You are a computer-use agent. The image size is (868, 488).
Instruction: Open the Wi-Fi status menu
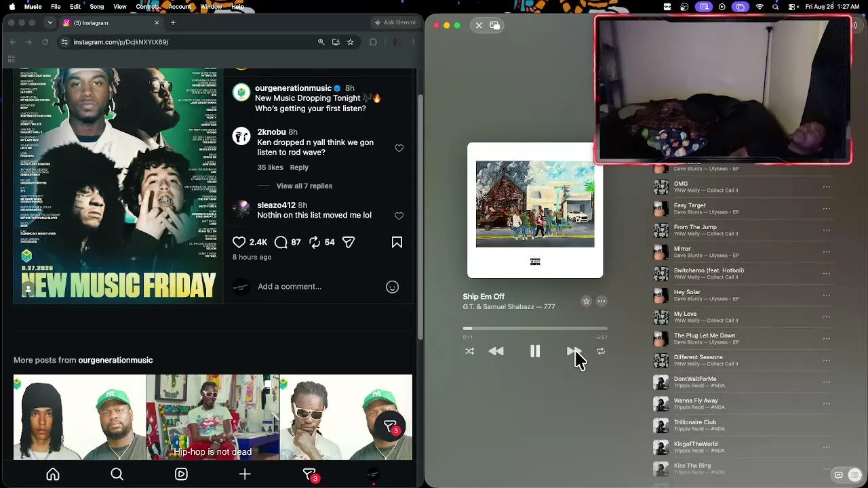click(759, 7)
